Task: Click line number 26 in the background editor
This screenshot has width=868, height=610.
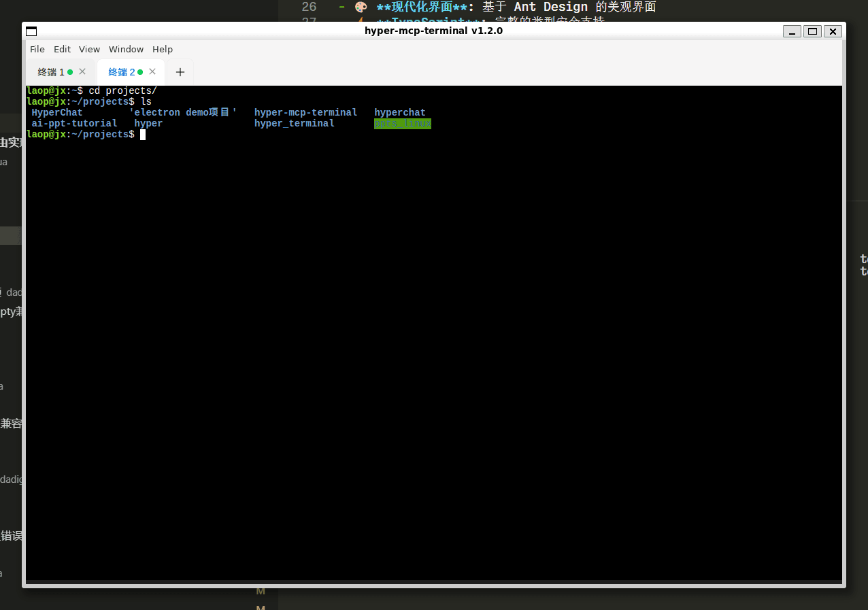Action: [309, 7]
